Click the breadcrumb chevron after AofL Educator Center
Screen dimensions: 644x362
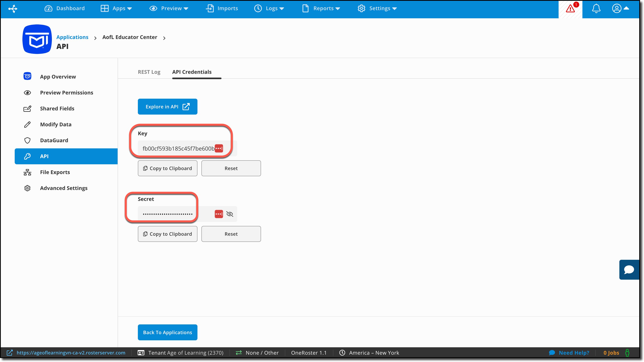click(x=164, y=38)
